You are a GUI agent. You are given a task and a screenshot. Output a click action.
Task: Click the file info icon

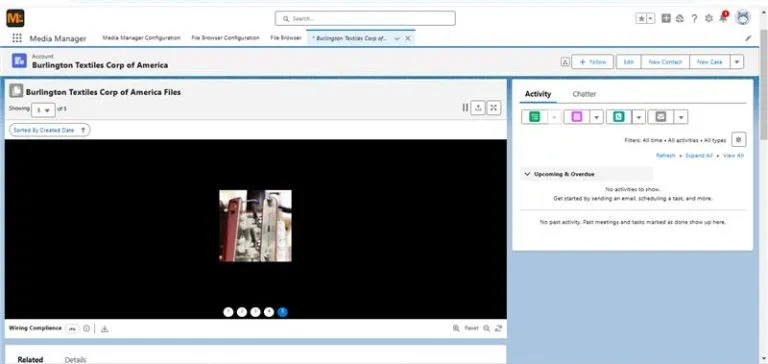click(x=87, y=329)
